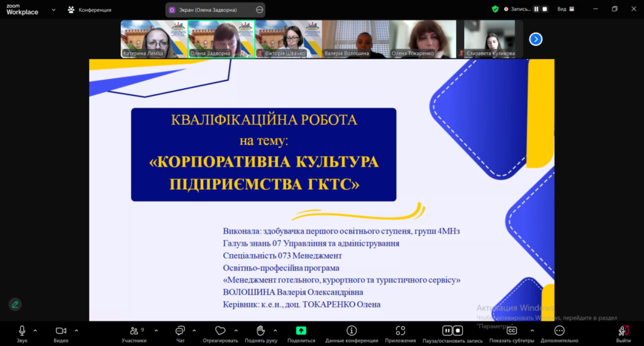Expand audio options arrow next to Звук
Screen dimensions: 644x346
point(35,330)
